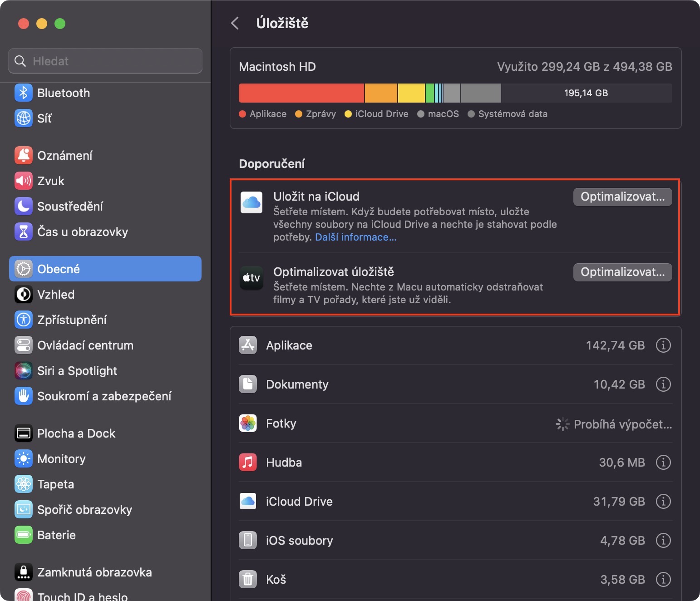The height and width of the screenshot is (601, 700).
Task: Open info for Aplikace storage
Action: (663, 345)
